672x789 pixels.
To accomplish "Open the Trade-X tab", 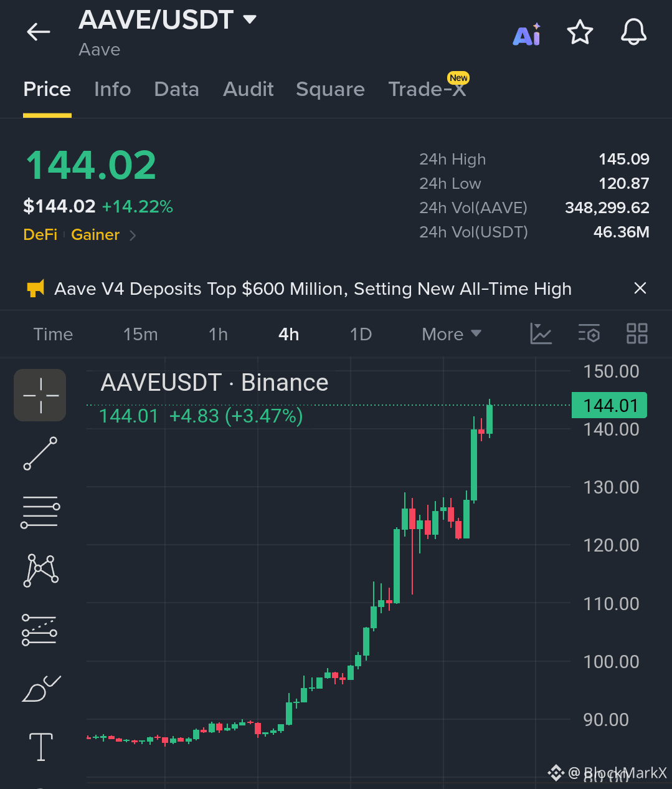I will [x=427, y=89].
